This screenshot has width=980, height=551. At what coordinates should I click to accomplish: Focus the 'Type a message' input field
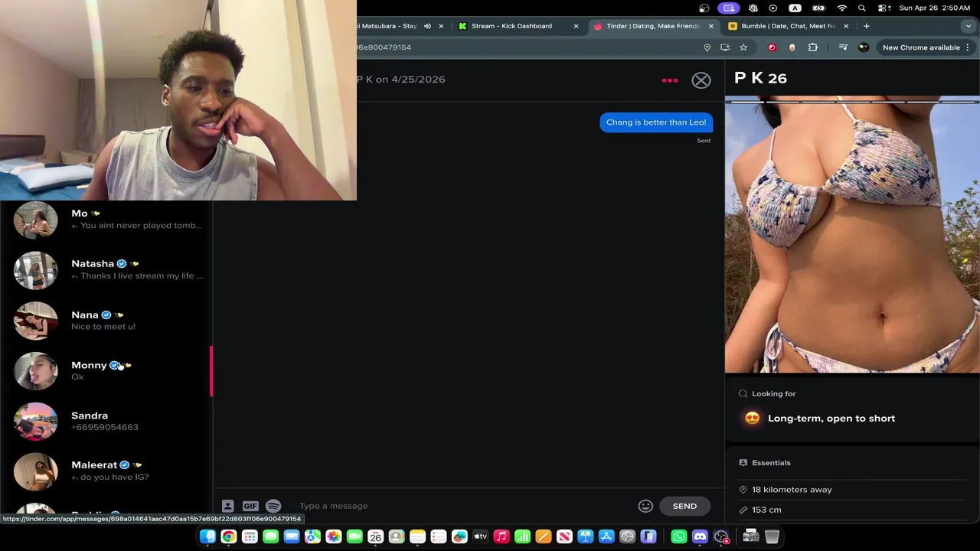tap(463, 506)
